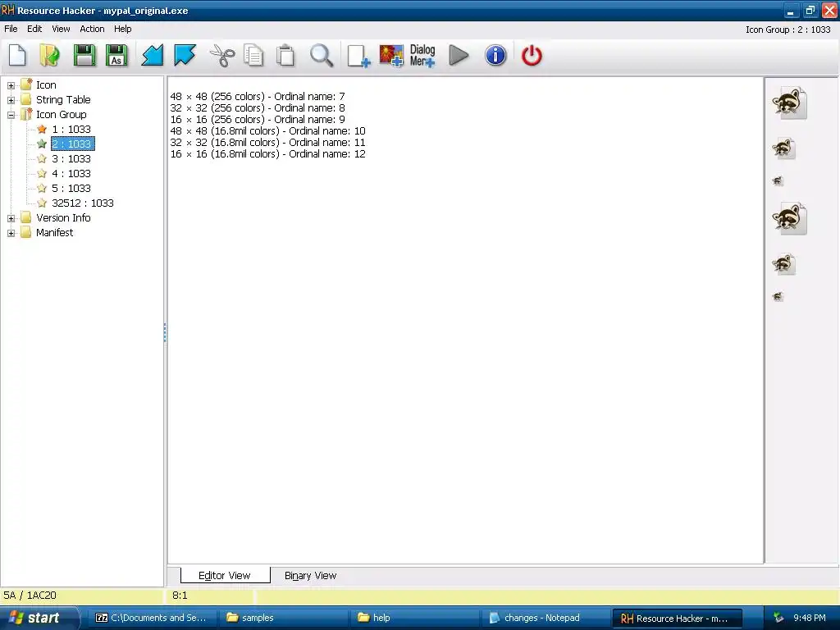This screenshot has height=630, width=840.
Task: Click the red power Exit icon
Action: [x=532, y=55]
